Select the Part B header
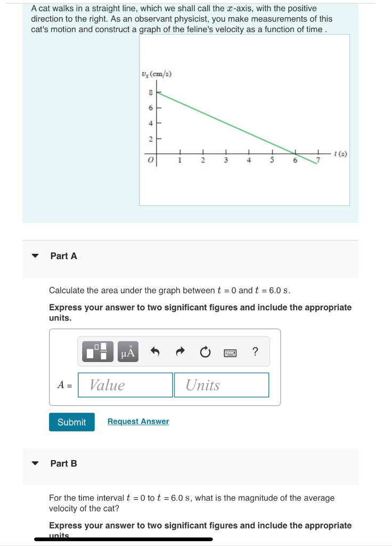The image size is (392, 546). (x=63, y=464)
